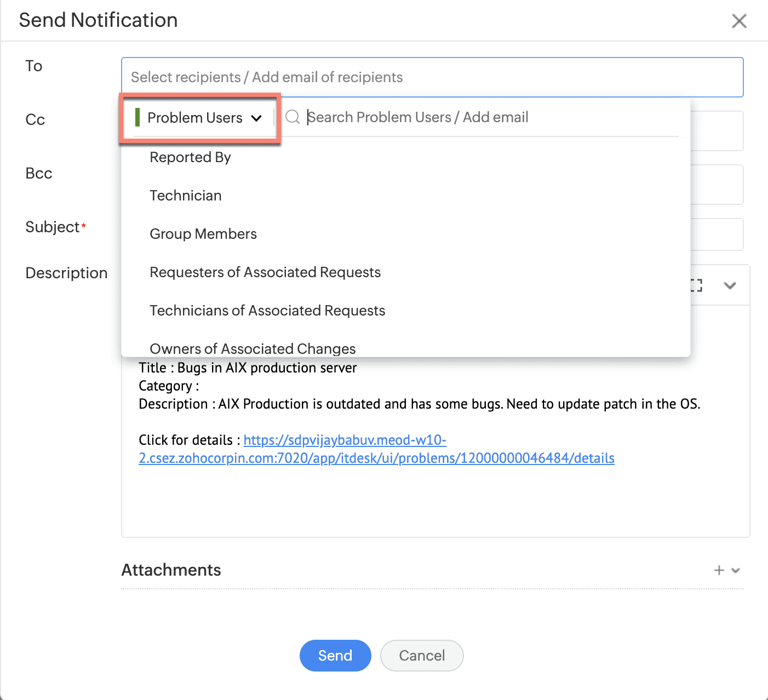Close the Send Notification dialog
Screen dimensions: 768x700
click(739, 21)
